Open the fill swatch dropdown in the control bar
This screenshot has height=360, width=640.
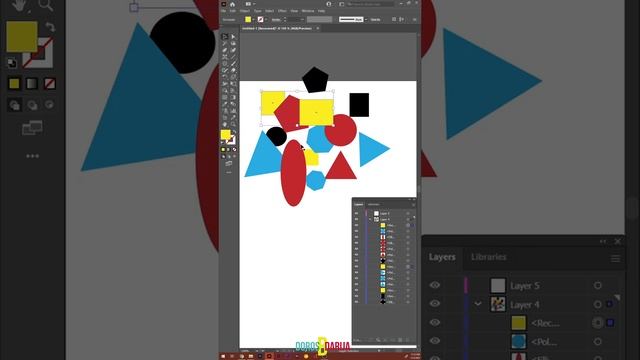point(253,20)
